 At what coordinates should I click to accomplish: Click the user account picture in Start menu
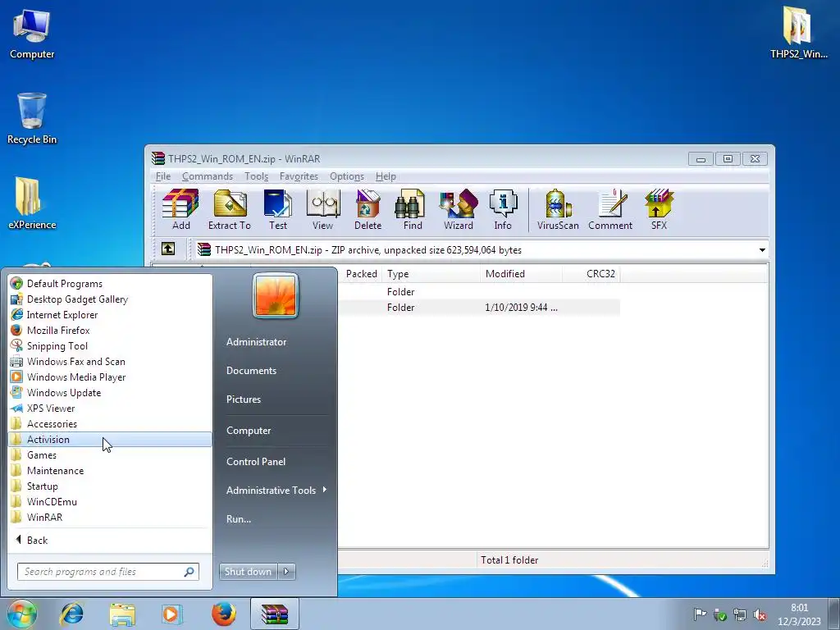pyautogui.click(x=276, y=295)
